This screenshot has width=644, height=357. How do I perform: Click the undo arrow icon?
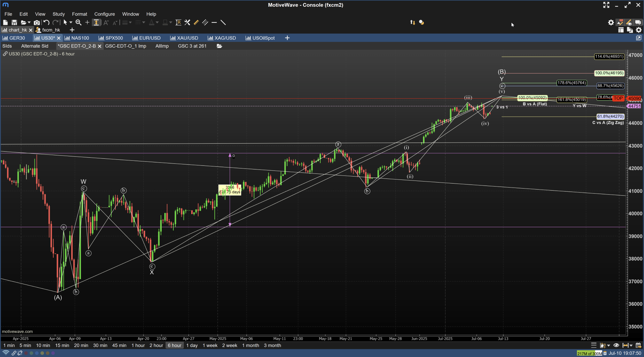click(46, 22)
